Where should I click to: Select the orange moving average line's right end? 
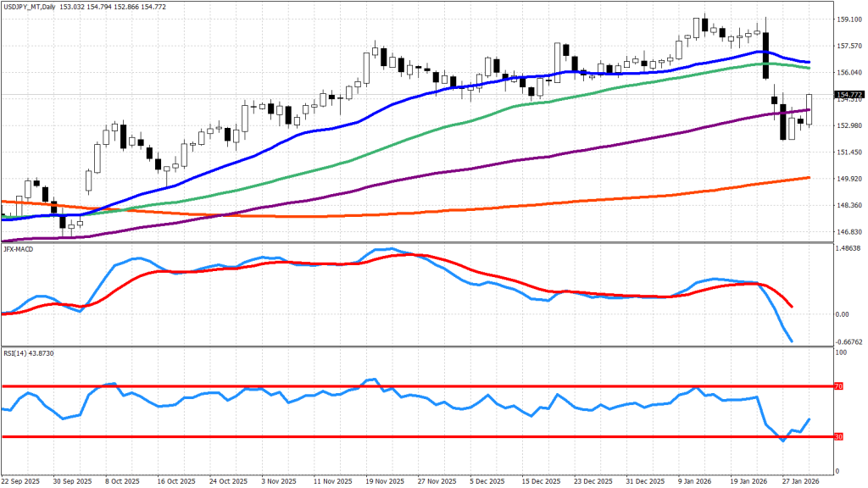click(x=809, y=178)
